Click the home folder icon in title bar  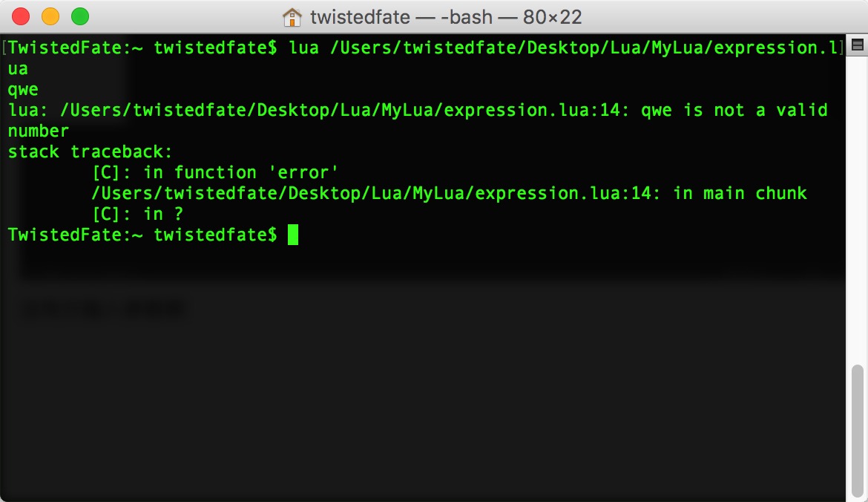pyautogui.click(x=292, y=16)
